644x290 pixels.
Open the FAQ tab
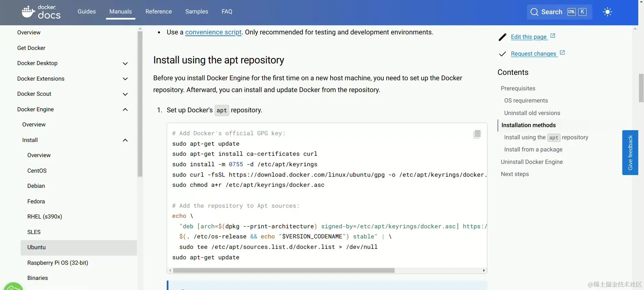tap(227, 11)
